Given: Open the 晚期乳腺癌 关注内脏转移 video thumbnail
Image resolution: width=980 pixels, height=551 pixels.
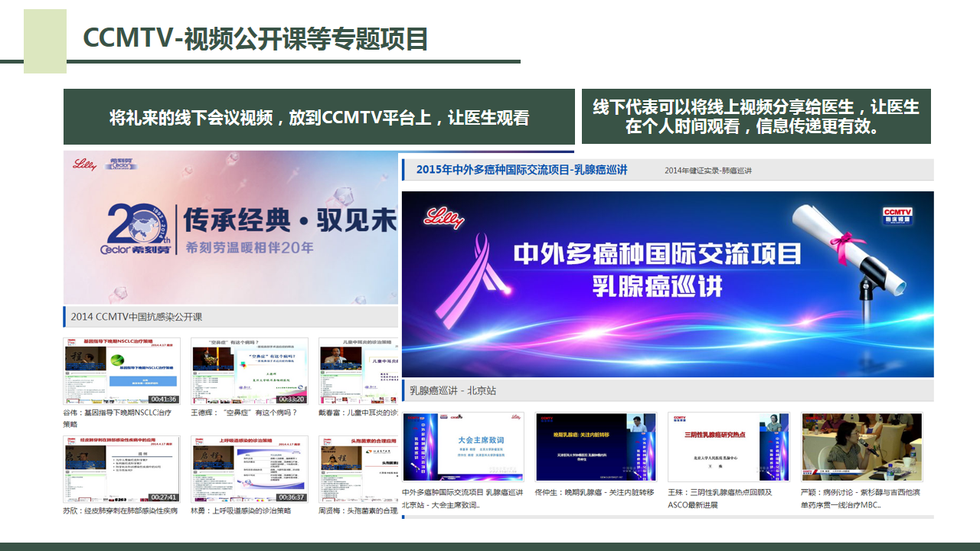Looking at the screenshot, I should 596,448.
